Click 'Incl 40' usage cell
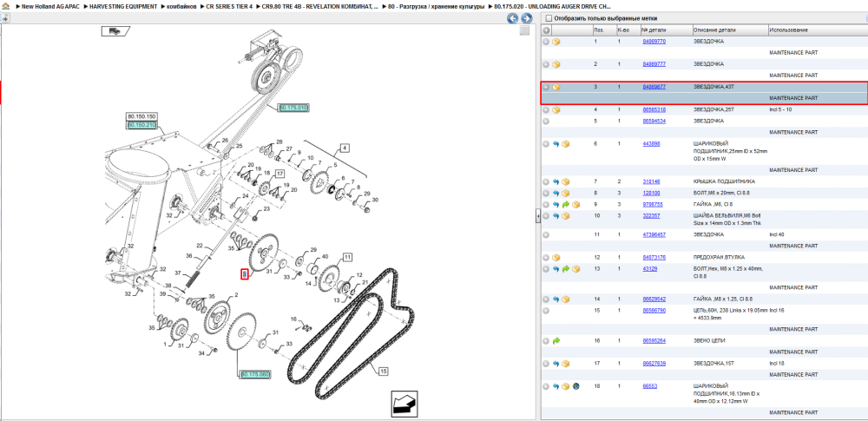The height and width of the screenshot is (421, 868). click(x=777, y=235)
